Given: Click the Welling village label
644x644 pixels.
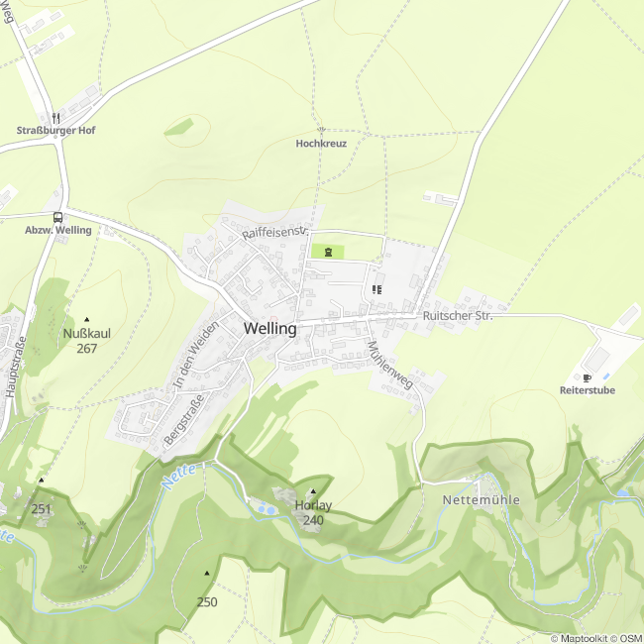Looking at the screenshot, I should click(270, 329).
